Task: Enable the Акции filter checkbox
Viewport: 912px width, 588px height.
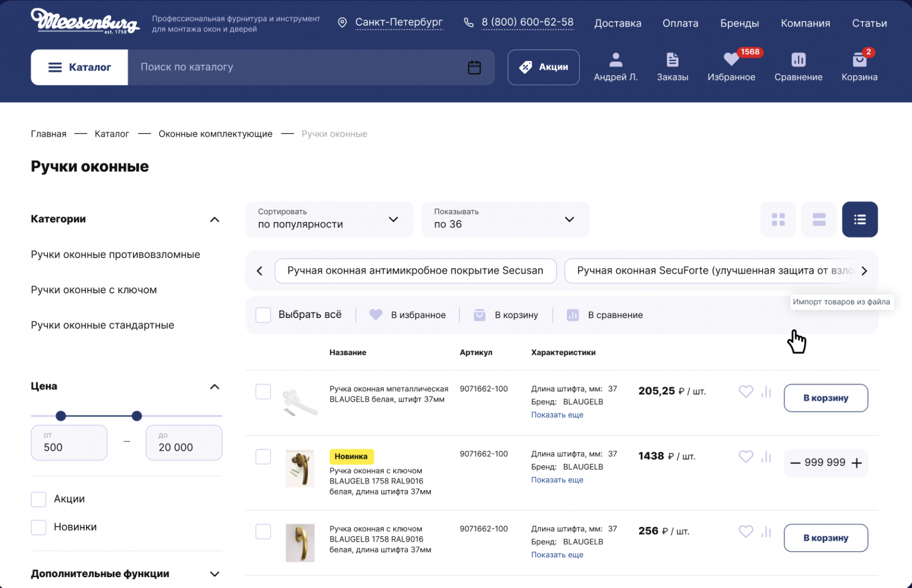Action: click(x=39, y=499)
